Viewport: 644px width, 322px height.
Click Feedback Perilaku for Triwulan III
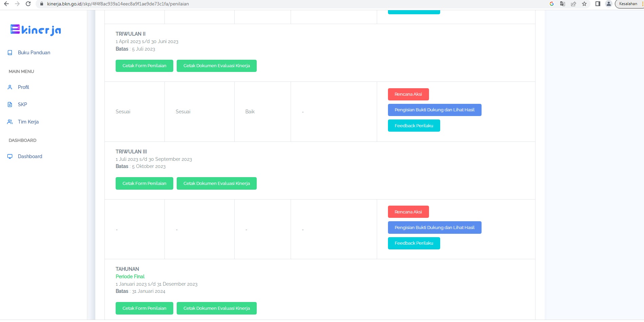tap(413, 243)
